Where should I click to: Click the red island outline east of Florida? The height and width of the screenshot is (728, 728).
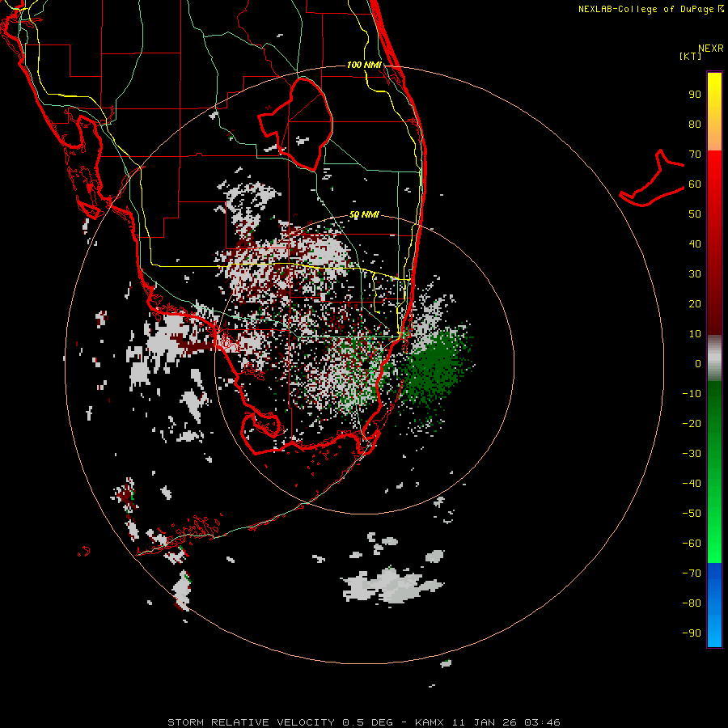[x=652, y=179]
